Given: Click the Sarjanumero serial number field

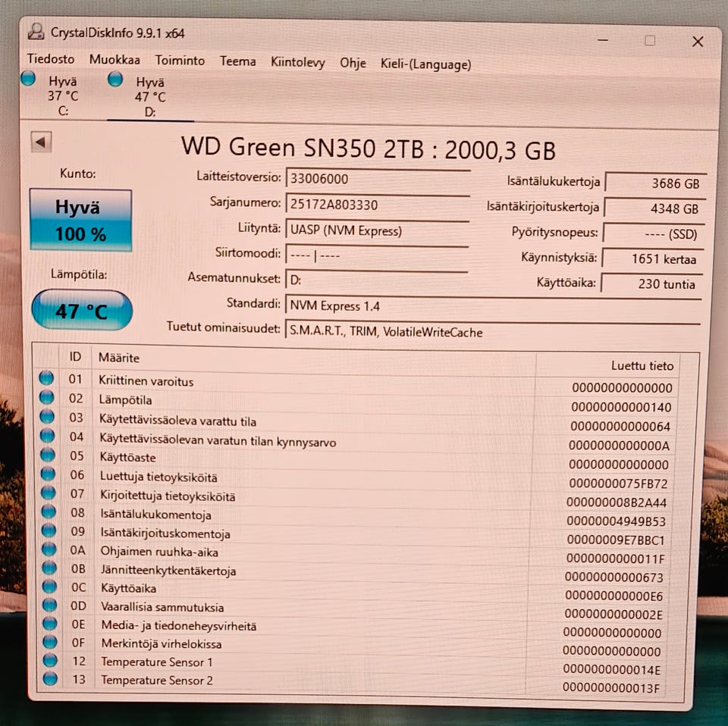Looking at the screenshot, I should click(378, 205).
